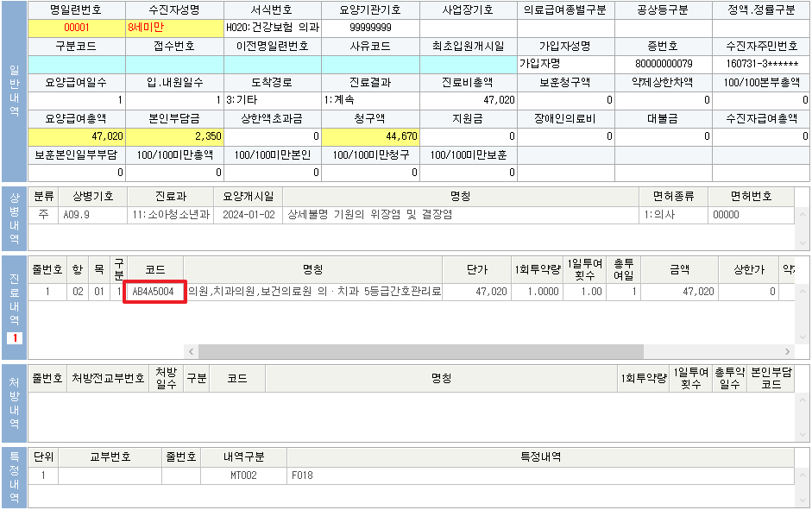This screenshot has width=812, height=510.
Task: Open the 서식번호 H020 건강보험 field
Action: tap(273, 28)
